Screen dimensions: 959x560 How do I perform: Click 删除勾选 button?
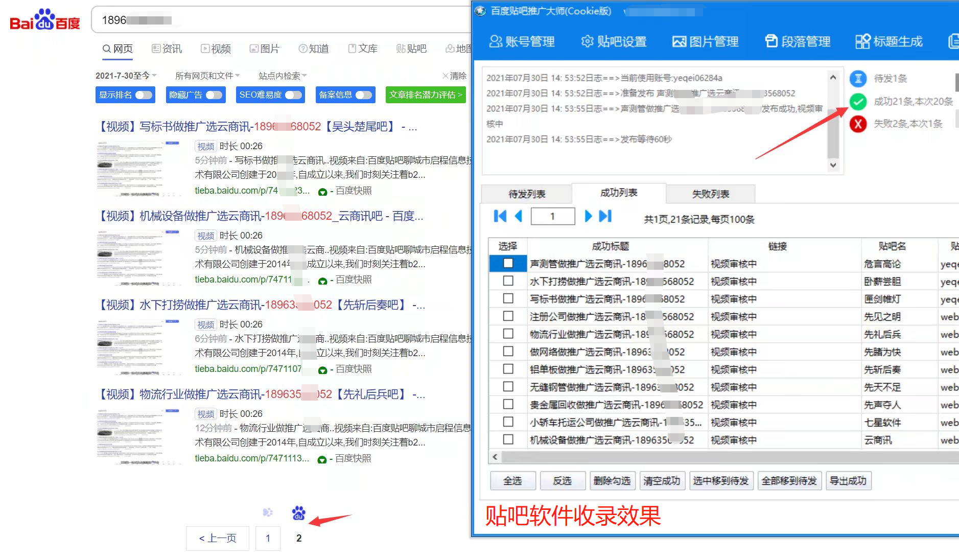pos(612,481)
